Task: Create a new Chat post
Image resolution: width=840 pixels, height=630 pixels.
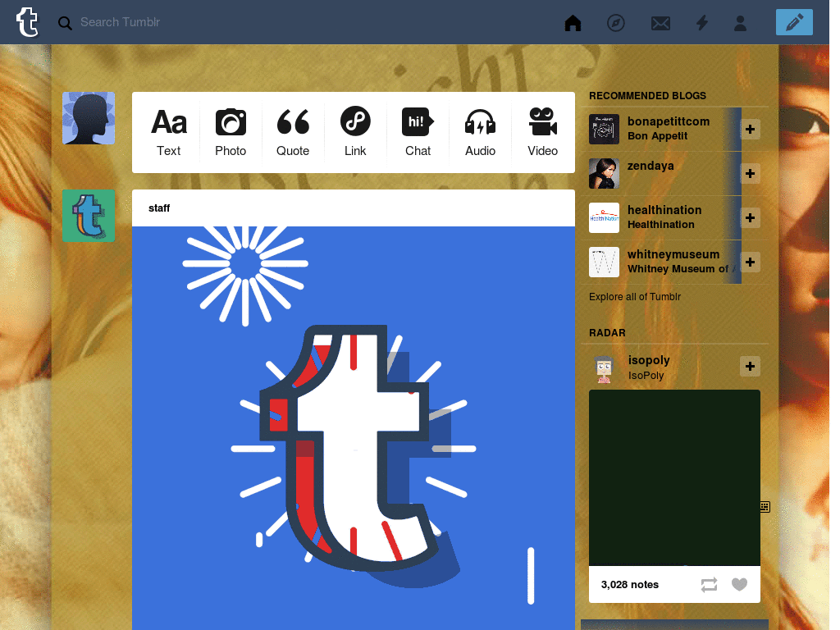Action: click(x=418, y=132)
